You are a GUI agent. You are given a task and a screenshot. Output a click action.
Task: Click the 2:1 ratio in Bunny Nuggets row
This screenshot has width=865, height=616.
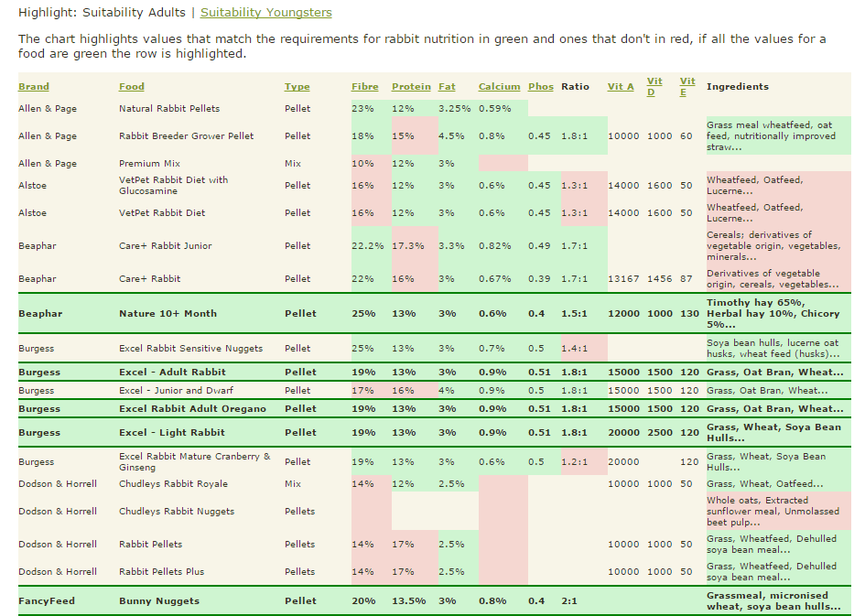click(568, 601)
